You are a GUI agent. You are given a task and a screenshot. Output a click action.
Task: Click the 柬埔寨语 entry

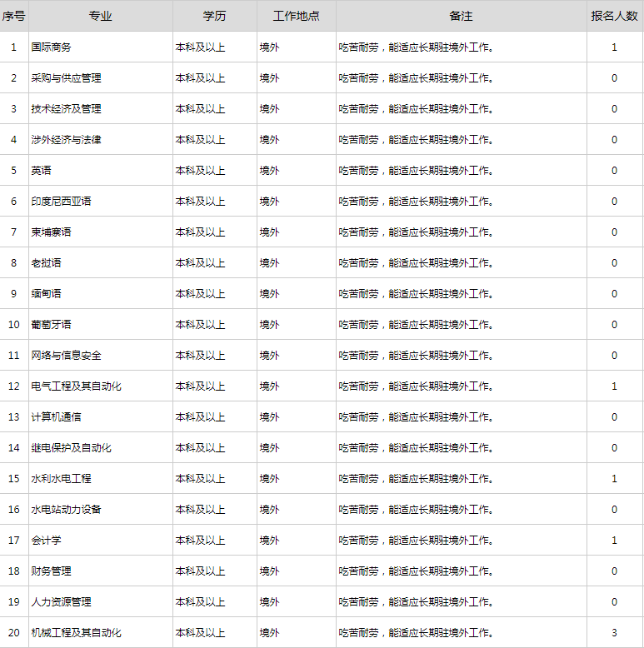click(52, 232)
